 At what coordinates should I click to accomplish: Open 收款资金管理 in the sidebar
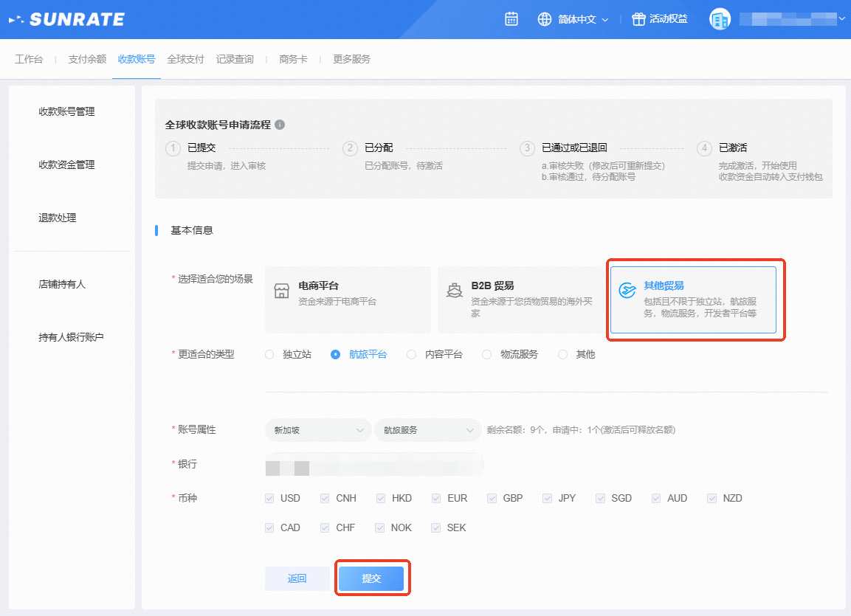(66, 165)
